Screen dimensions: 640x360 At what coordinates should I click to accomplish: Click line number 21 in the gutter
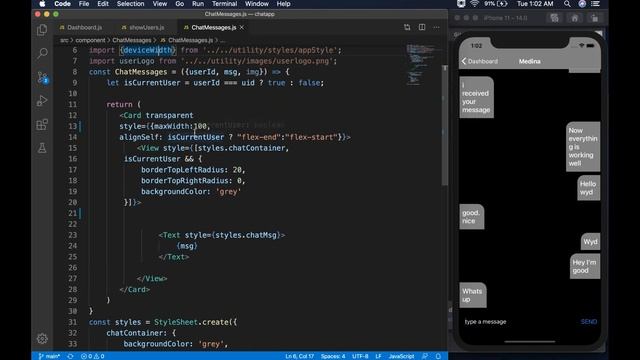[x=72, y=213]
